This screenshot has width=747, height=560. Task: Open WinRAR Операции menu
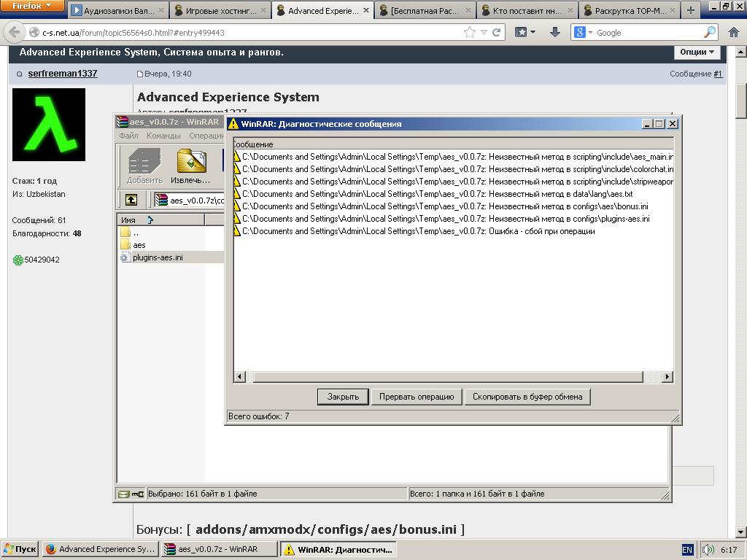click(206, 136)
